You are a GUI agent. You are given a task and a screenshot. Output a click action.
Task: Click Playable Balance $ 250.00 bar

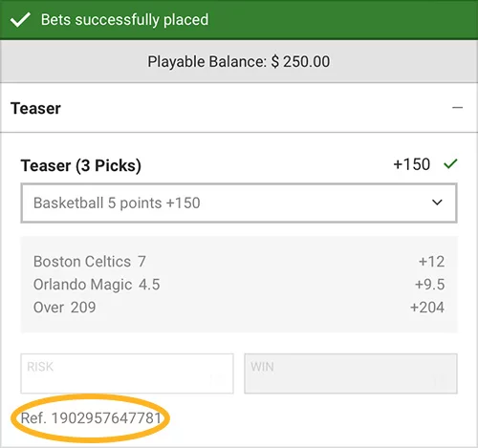[x=239, y=61]
